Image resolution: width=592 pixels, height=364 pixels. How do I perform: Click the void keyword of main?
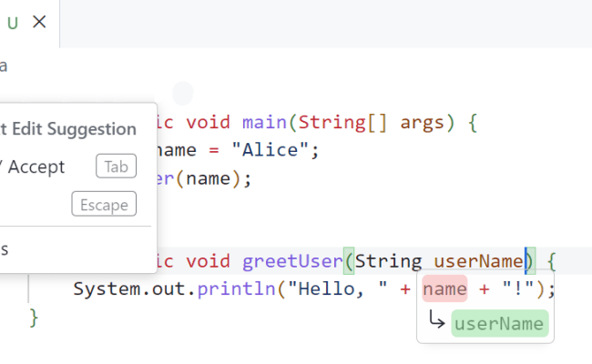(208, 122)
